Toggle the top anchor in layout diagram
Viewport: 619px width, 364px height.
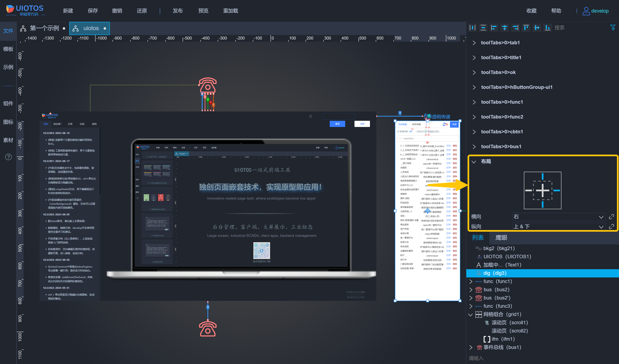click(x=542, y=176)
